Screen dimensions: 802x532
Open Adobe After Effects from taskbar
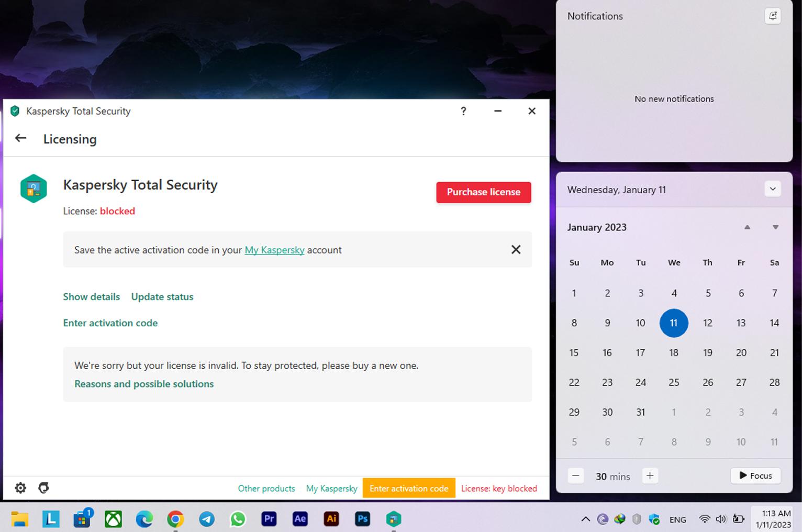point(300,519)
